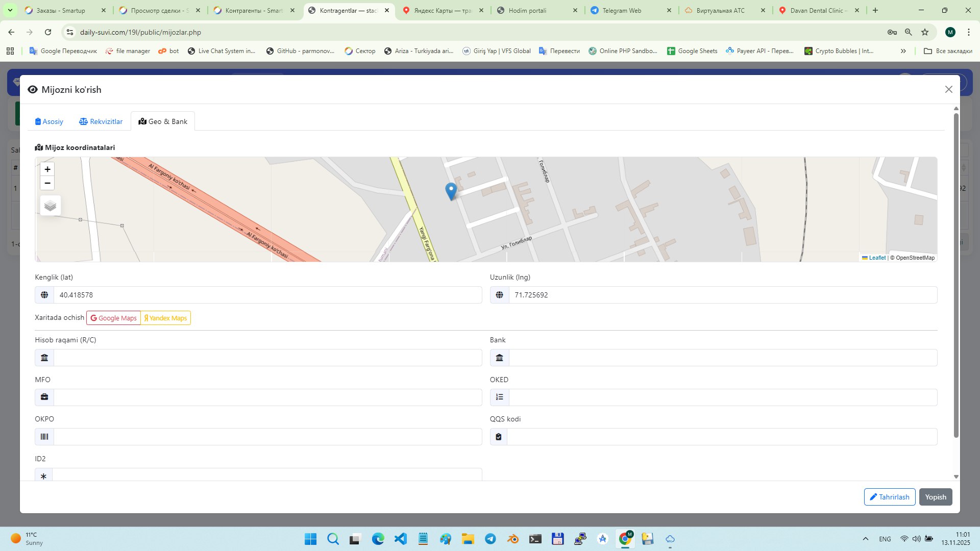The image size is (980, 551).
Task: Show hidden system tray icons
Action: [865, 539]
